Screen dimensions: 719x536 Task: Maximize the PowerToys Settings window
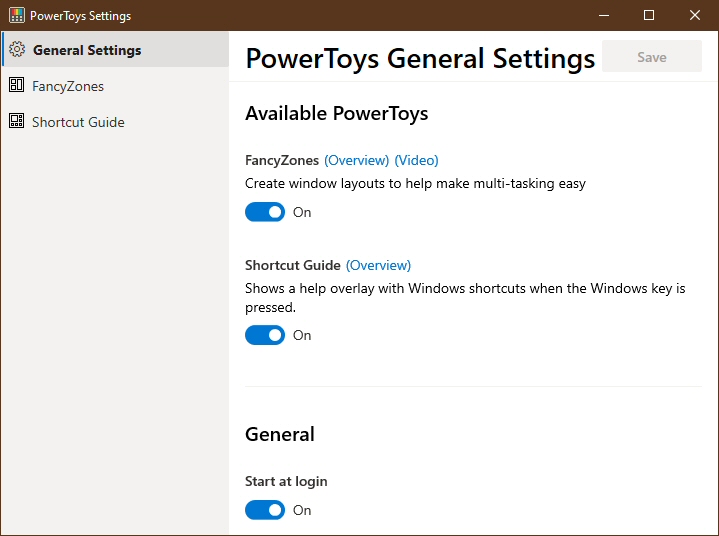(649, 15)
